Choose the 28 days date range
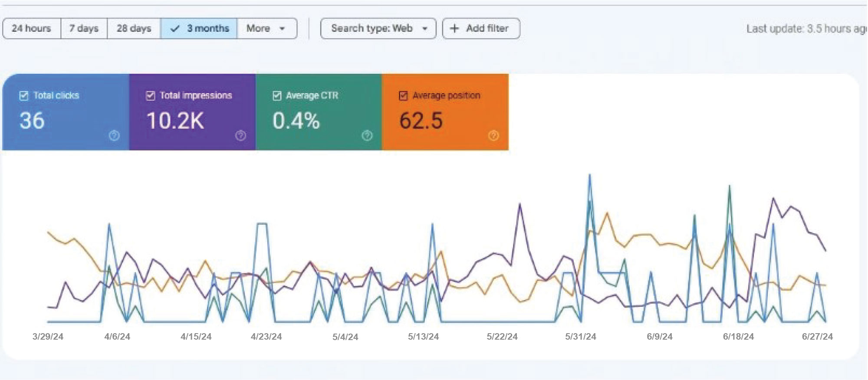Image resolution: width=868 pixels, height=380 pixels. click(x=134, y=29)
